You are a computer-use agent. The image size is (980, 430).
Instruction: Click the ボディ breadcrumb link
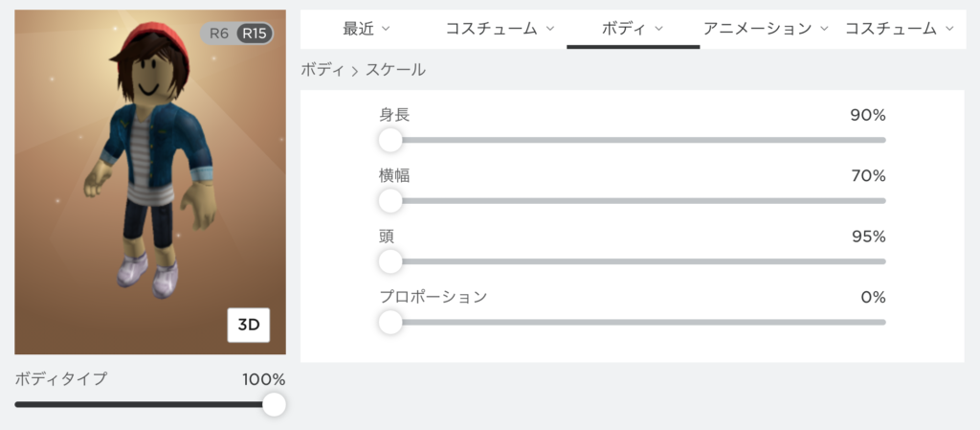(323, 70)
